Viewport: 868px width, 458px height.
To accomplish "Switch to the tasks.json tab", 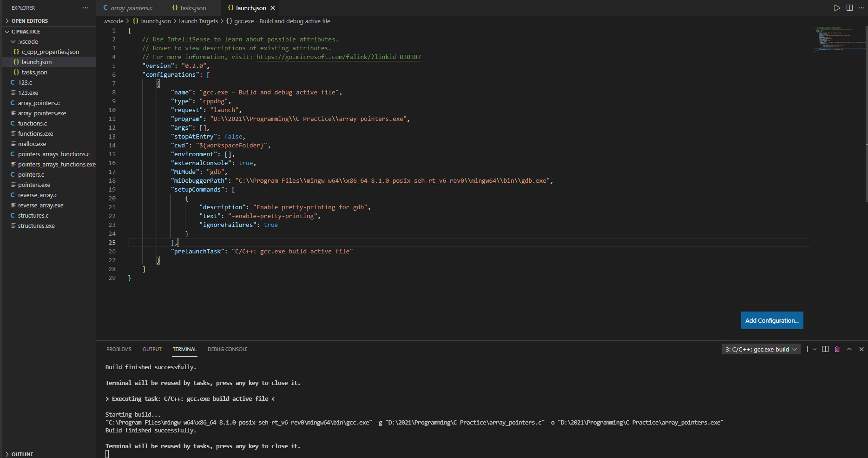I will [x=189, y=8].
